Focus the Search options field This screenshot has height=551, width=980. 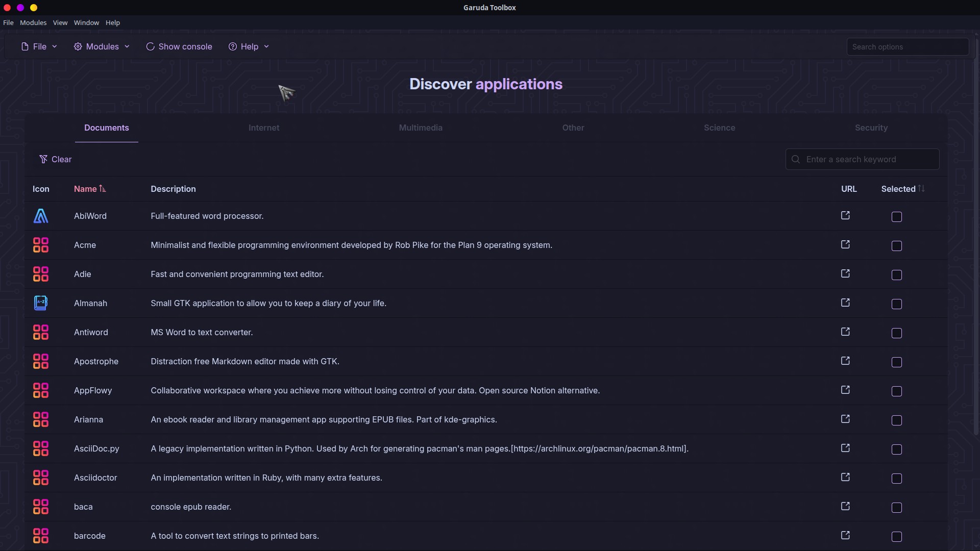[908, 46]
